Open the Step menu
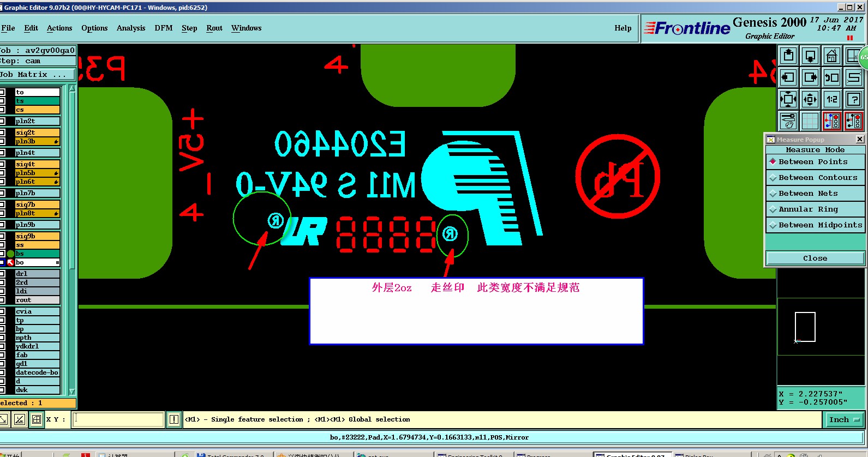The height and width of the screenshot is (457, 868). tap(189, 28)
